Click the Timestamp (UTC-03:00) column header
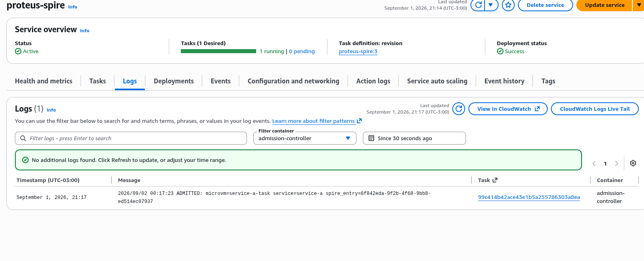644x261 pixels. (48, 180)
